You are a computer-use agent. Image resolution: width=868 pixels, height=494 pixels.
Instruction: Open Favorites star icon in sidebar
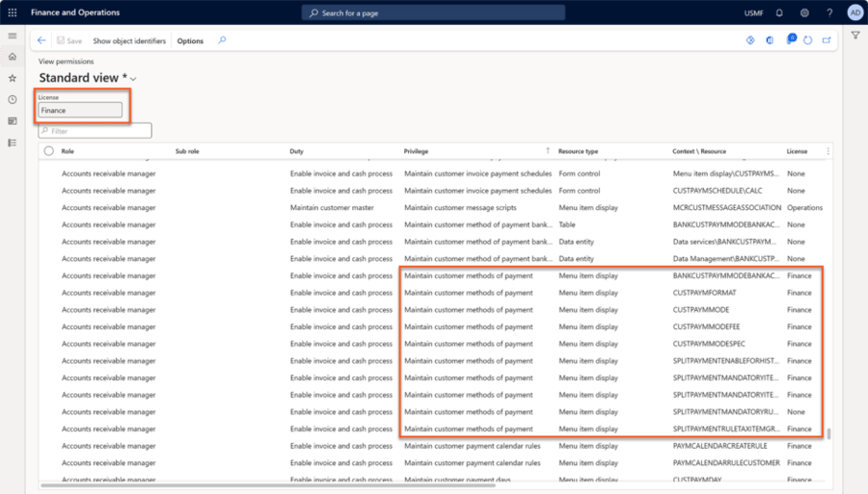(x=12, y=78)
